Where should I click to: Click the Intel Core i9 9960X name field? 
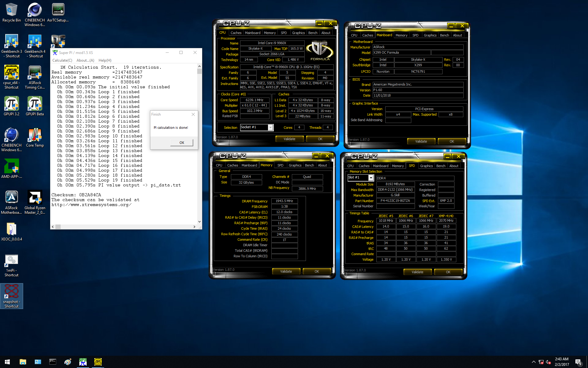(272, 43)
